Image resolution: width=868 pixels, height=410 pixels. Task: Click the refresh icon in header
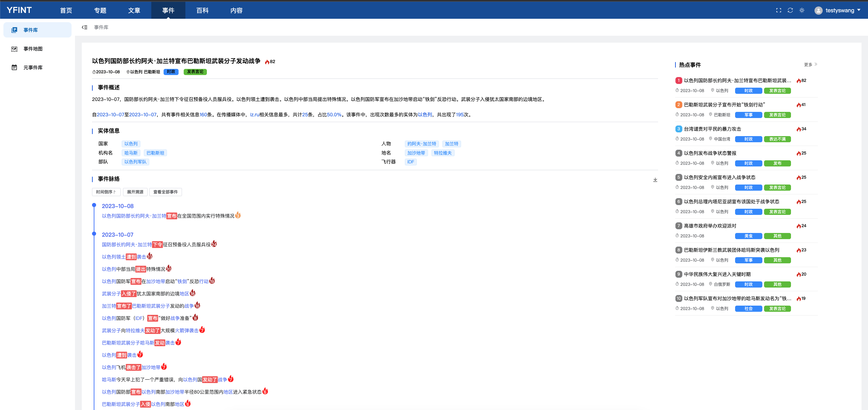(x=790, y=10)
